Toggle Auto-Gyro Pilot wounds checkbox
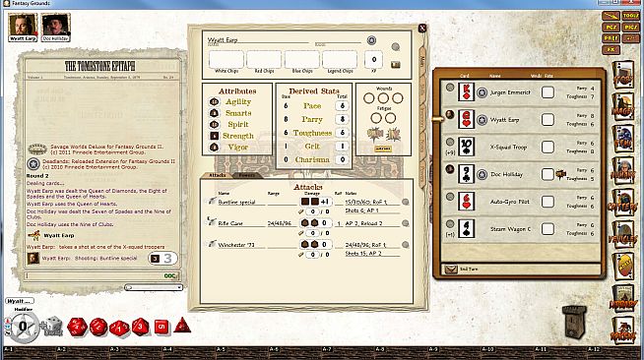Viewport: 644px width, 360px height. [547, 202]
